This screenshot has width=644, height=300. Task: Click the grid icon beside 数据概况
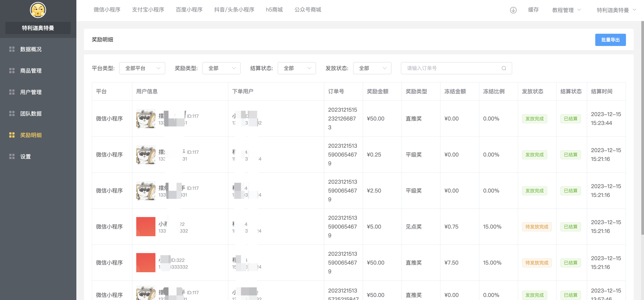click(12, 49)
